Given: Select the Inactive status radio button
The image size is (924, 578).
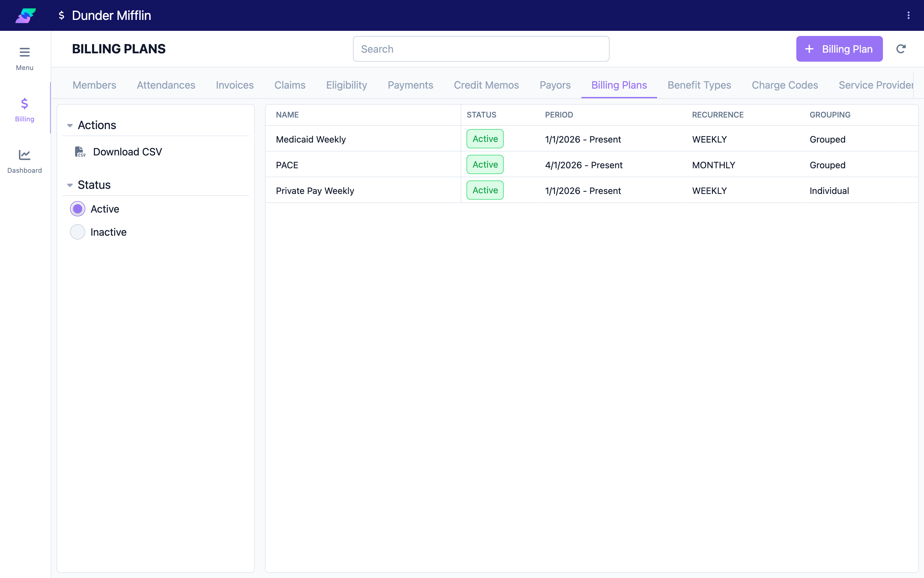Looking at the screenshot, I should [x=78, y=232].
